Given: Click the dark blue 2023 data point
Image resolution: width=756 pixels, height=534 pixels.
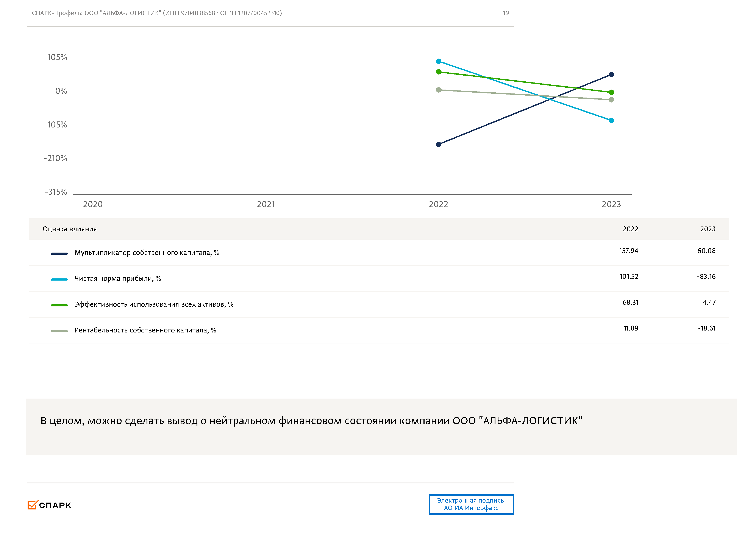Looking at the screenshot, I should tap(611, 75).
